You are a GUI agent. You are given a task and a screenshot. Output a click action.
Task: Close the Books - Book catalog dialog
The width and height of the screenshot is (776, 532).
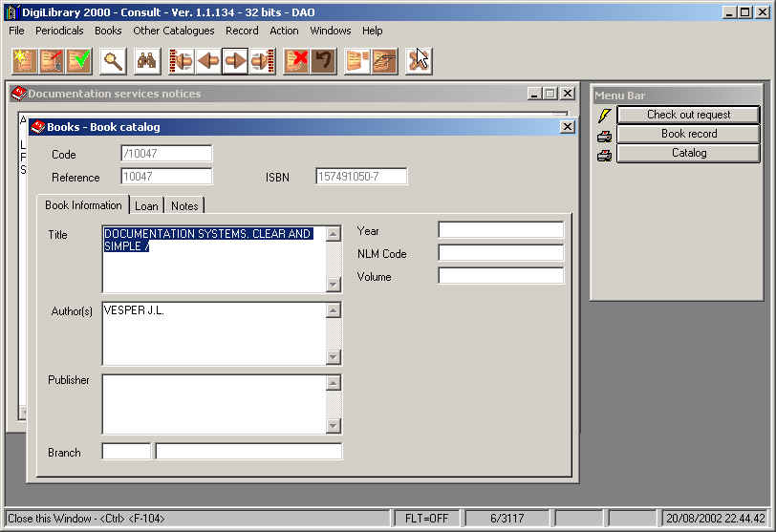[567, 127]
